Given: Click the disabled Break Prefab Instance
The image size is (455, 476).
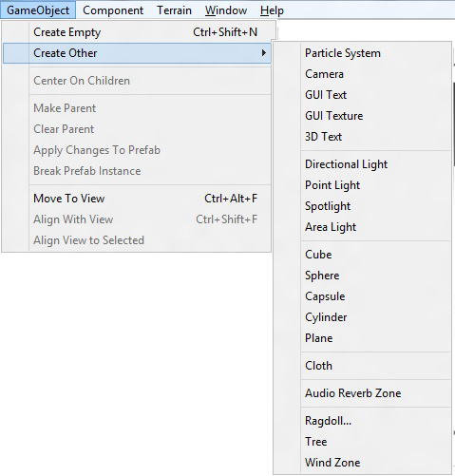Looking at the screenshot, I should 137,171.
